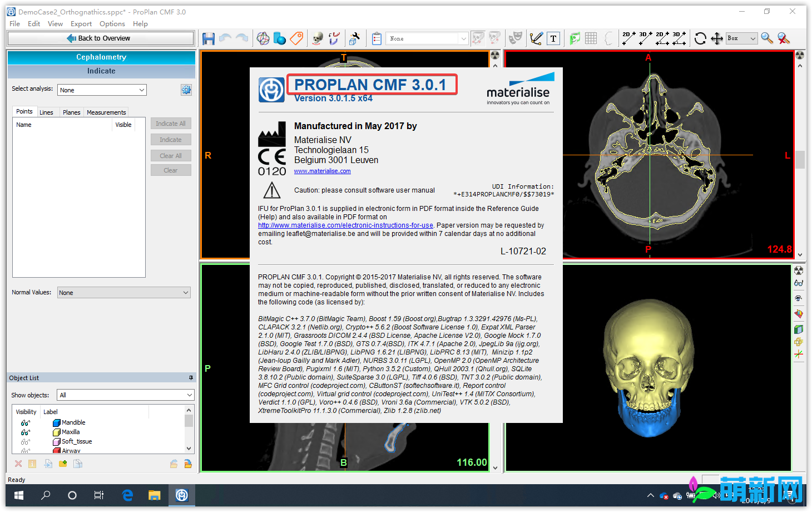Toggle visibility of the Mandible object
This screenshot has width=812, height=512.
26,422
